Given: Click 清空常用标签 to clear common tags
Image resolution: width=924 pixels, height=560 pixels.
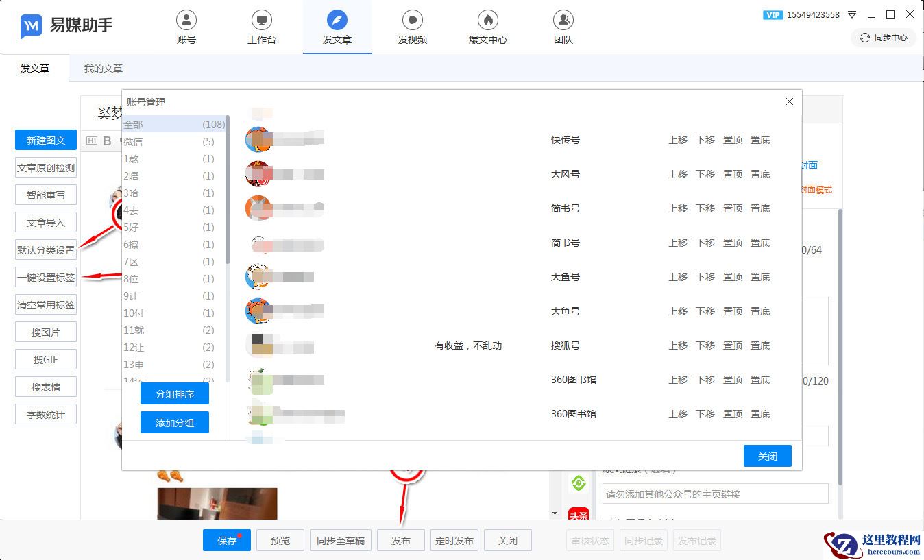Looking at the screenshot, I should tap(46, 305).
